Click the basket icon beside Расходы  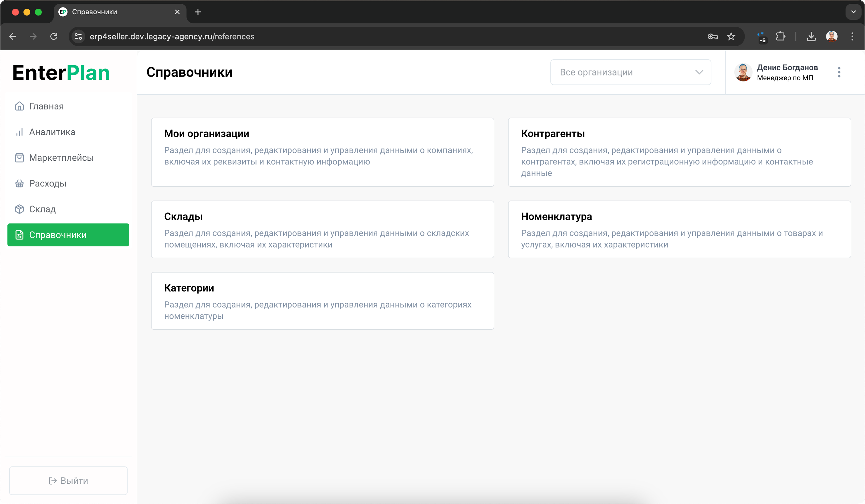pos(19,184)
